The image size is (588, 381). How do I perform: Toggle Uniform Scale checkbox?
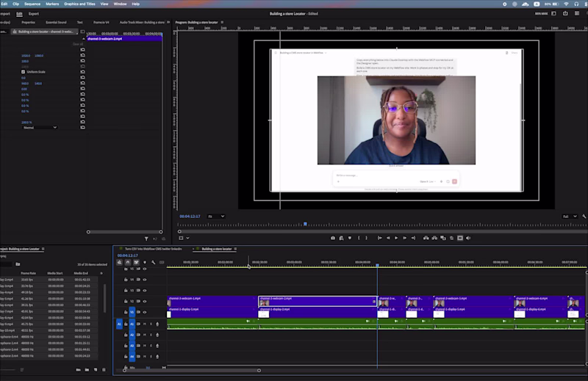pyautogui.click(x=24, y=71)
